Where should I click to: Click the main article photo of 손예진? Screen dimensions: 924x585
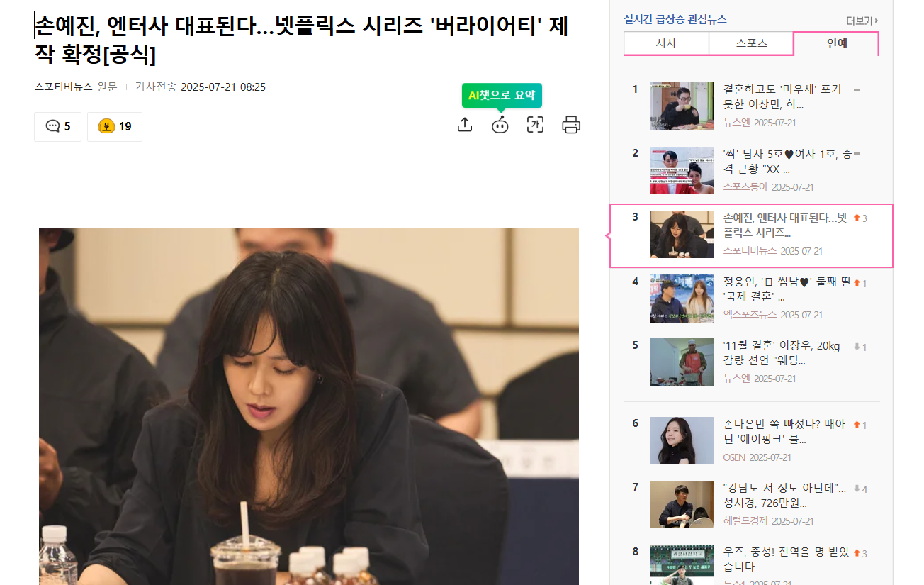(309, 406)
